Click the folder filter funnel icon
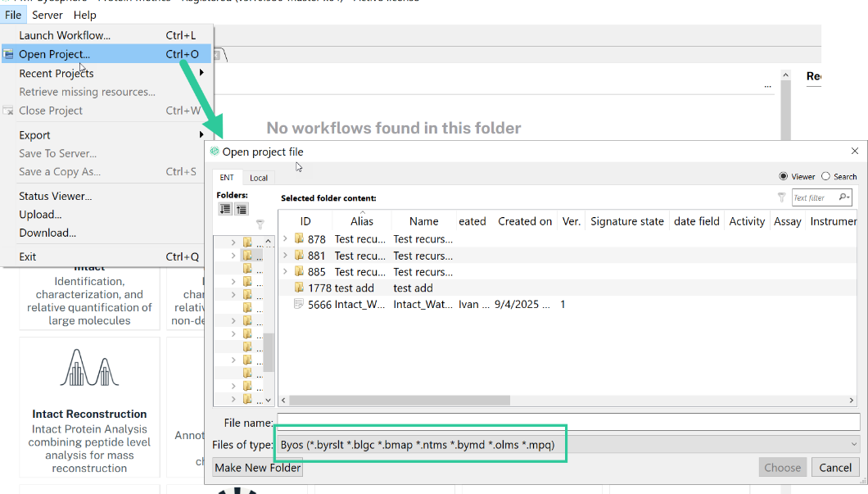Screen dimensions: 868x494 point(260,224)
